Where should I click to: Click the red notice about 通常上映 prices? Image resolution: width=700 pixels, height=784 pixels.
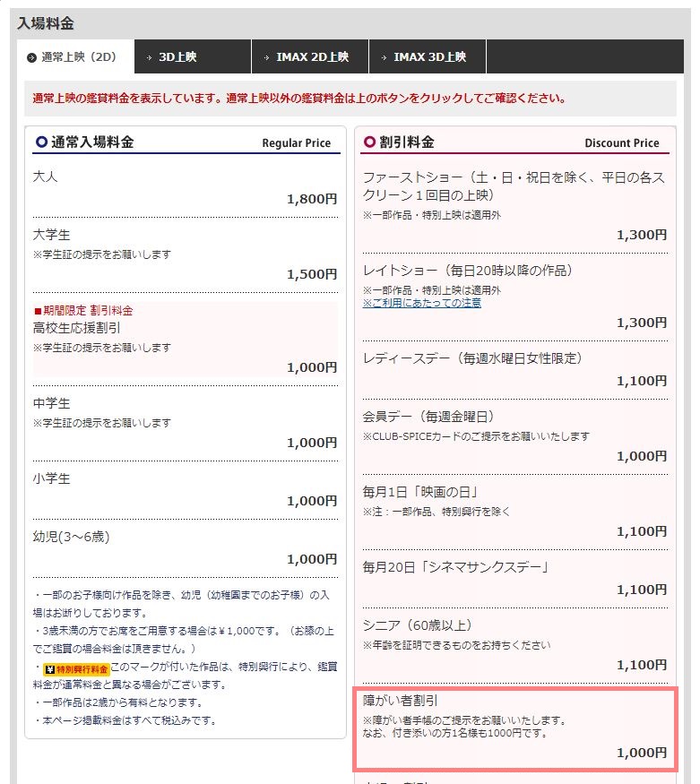point(298,99)
